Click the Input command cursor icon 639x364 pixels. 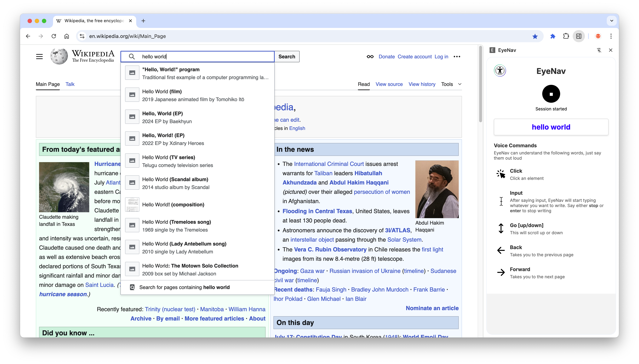coord(501,202)
